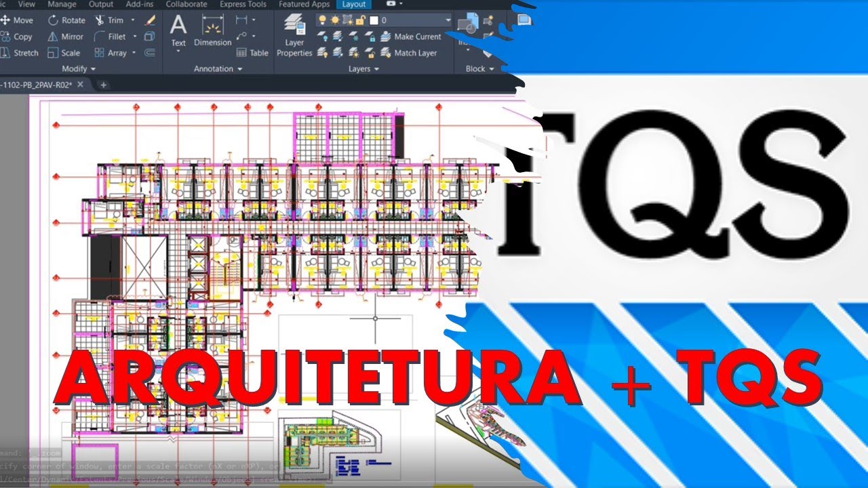Expand the Layers panel
868x488 pixels.
click(364, 69)
